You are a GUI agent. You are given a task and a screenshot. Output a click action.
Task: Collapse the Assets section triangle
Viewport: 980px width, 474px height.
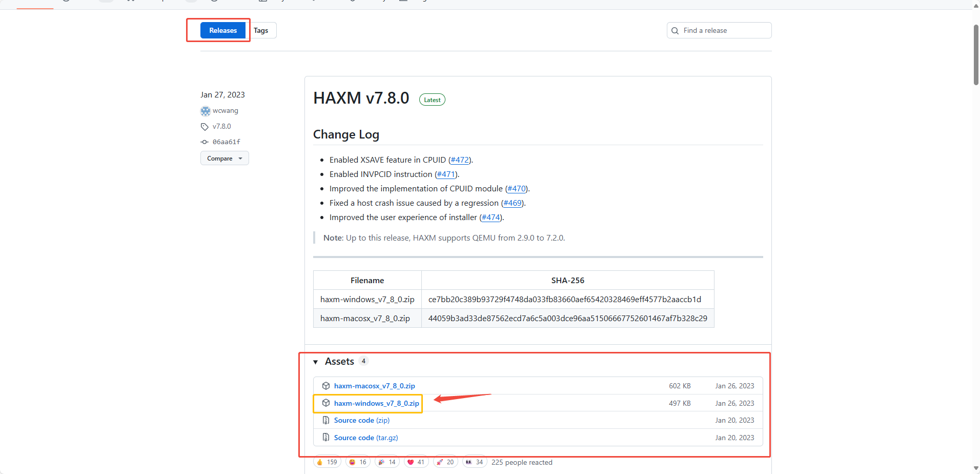(316, 362)
